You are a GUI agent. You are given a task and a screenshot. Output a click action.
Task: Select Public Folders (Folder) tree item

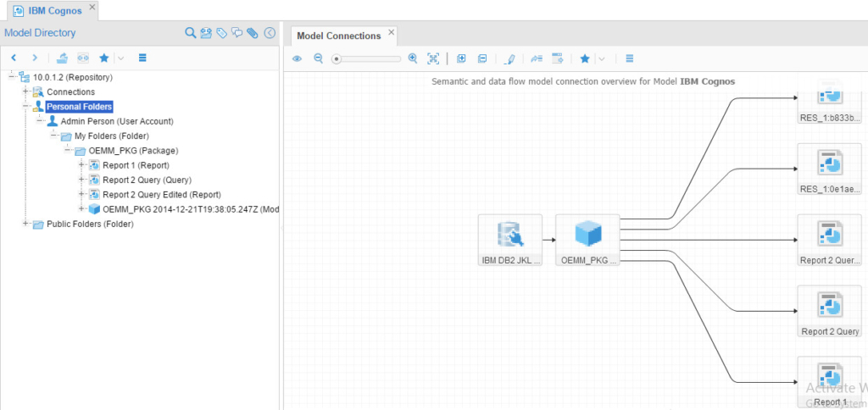90,224
